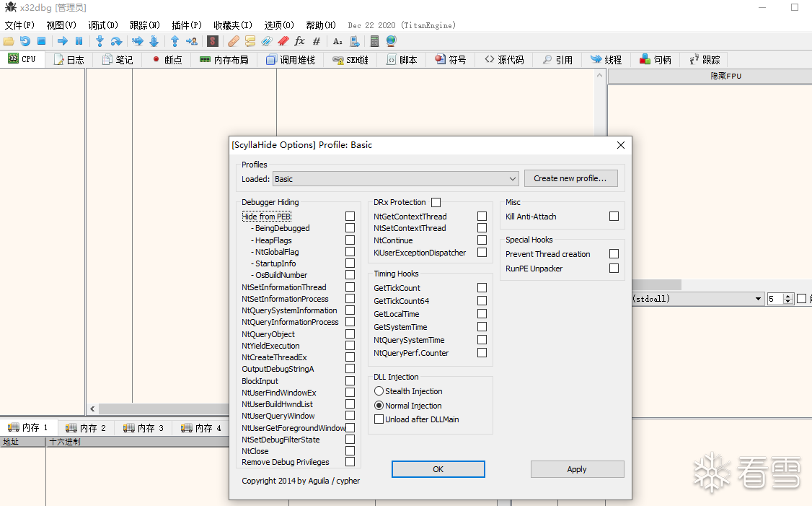Switch to the 内存布局 tab

tap(224, 60)
